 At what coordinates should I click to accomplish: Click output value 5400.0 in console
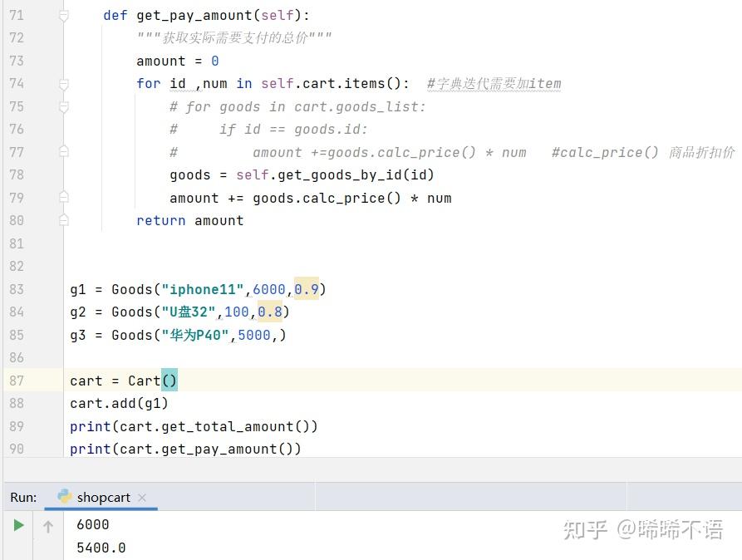[x=101, y=548]
